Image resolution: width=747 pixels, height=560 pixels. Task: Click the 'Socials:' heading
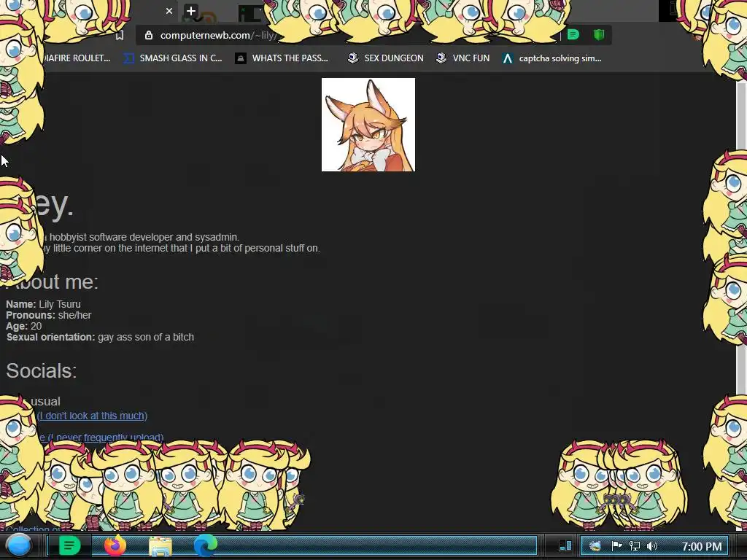pyautogui.click(x=42, y=371)
